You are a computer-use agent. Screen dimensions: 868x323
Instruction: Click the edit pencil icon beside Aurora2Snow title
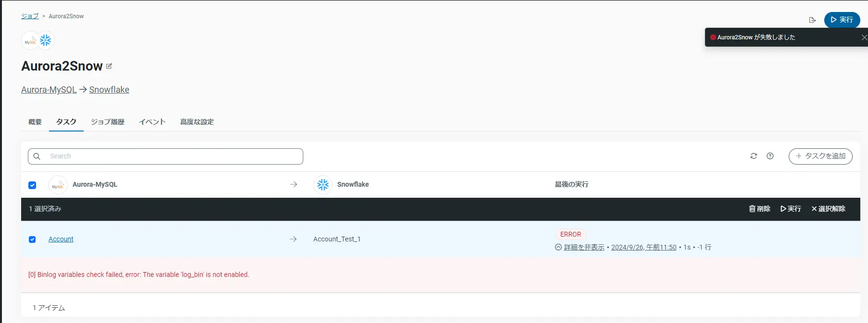click(x=109, y=66)
